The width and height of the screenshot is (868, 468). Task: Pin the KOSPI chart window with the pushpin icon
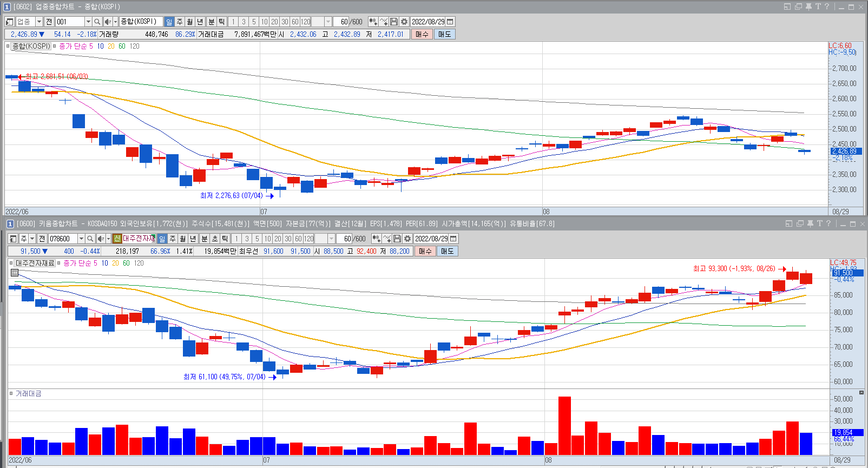coord(808,6)
